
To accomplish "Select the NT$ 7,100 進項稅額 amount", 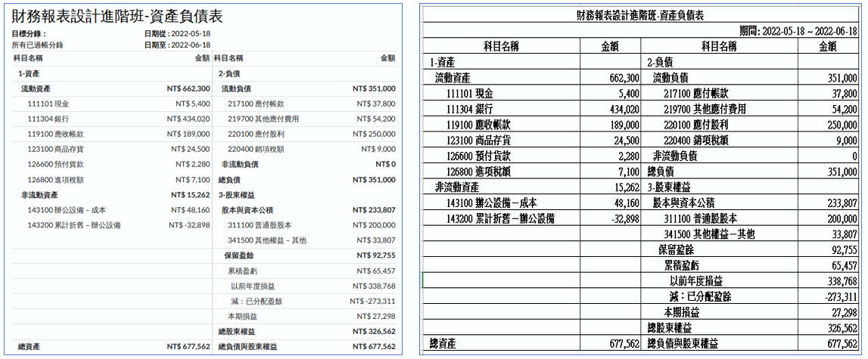I will click(193, 179).
